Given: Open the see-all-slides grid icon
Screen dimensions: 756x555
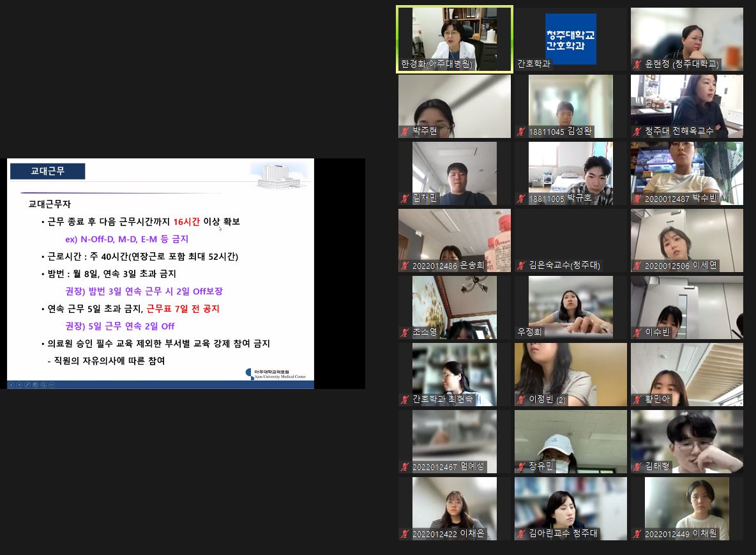Looking at the screenshot, I should tap(35, 385).
